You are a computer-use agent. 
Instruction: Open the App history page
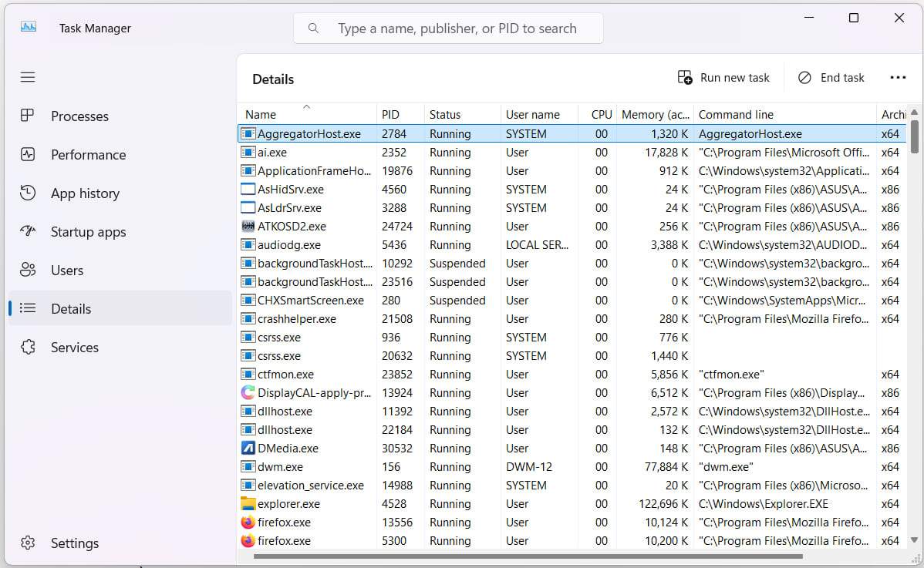pos(120,193)
